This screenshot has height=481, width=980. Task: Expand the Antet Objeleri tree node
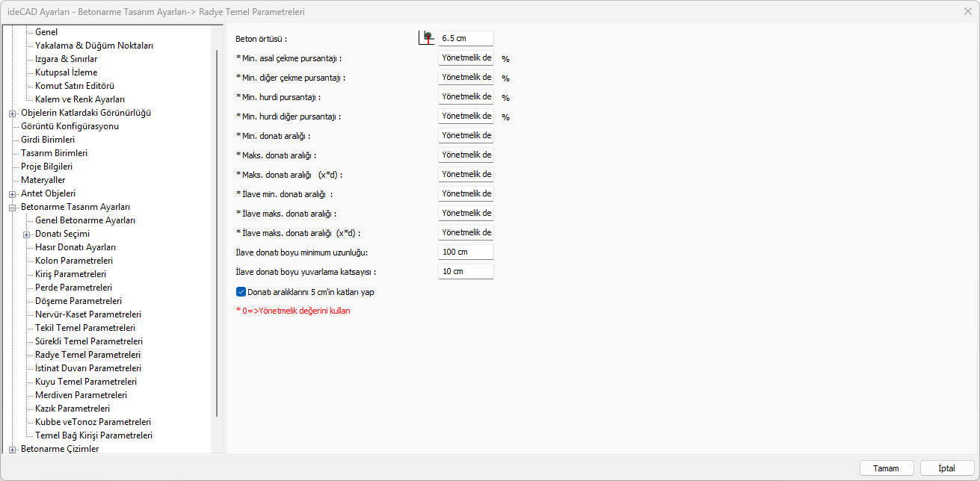tap(13, 194)
